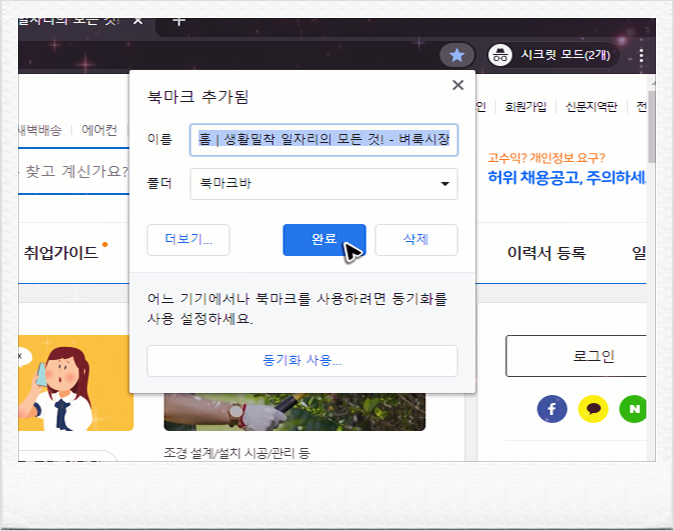Open the gardening job photo thumbnail
This screenshot has height=531, width=674.
[295, 411]
